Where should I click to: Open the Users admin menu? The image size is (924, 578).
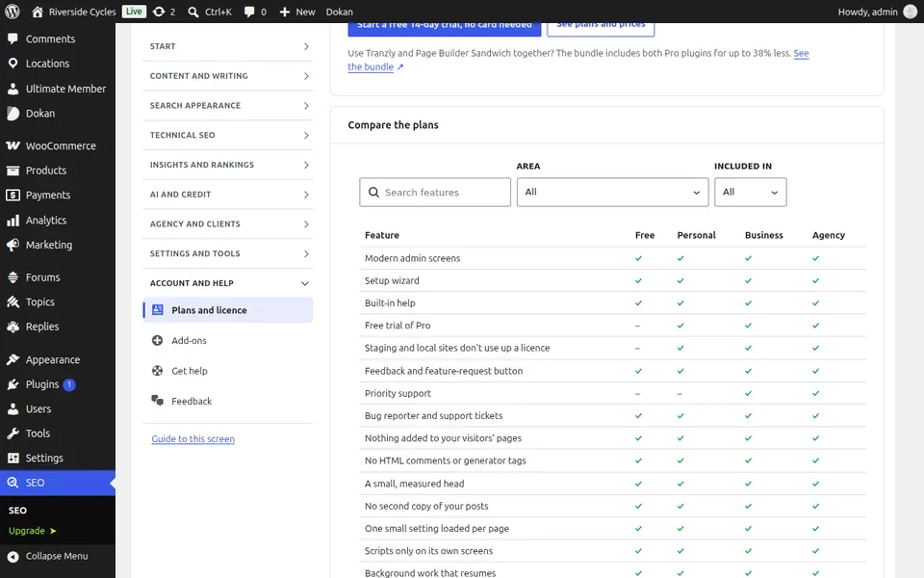tap(58, 408)
